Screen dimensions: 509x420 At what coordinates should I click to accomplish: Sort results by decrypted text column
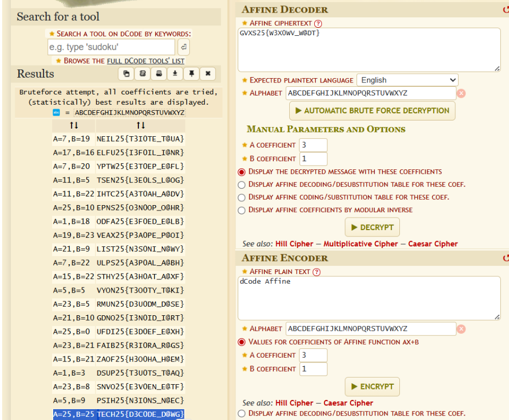(141, 125)
